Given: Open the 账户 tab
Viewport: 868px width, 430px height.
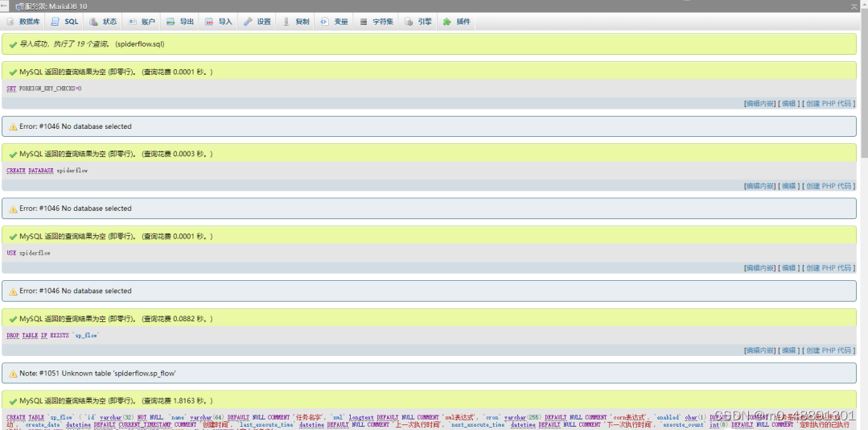Looking at the screenshot, I should 142,22.
